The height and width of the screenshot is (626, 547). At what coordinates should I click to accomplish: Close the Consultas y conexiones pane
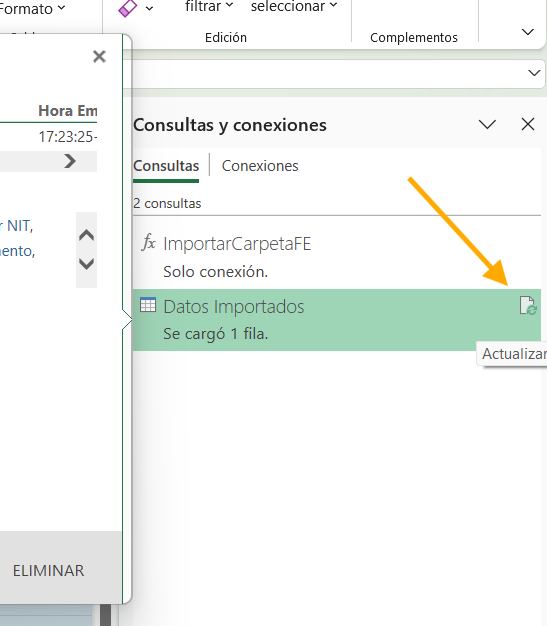click(528, 125)
